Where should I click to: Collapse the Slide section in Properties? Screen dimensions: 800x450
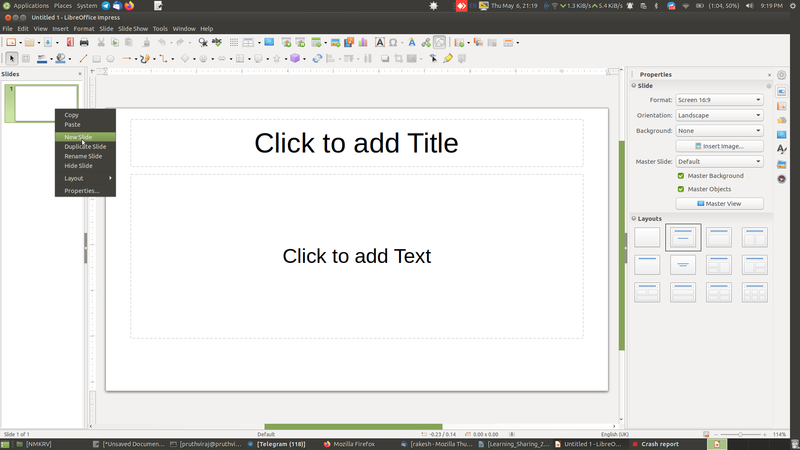tap(634, 86)
